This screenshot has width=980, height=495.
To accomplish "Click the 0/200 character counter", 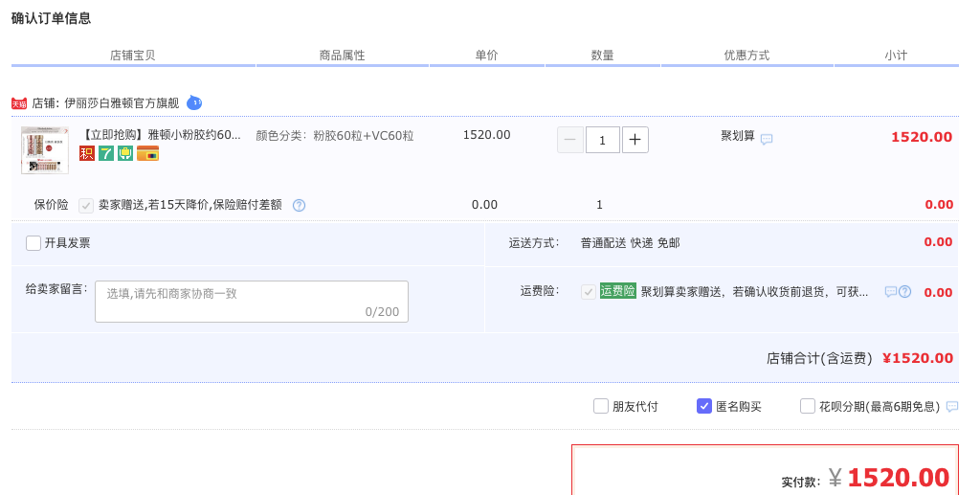I will click(x=382, y=312).
